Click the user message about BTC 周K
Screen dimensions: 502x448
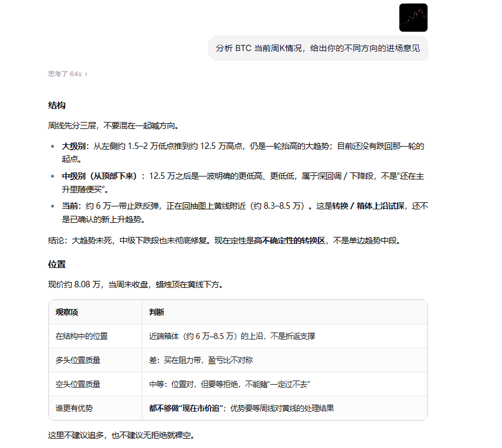(x=318, y=48)
